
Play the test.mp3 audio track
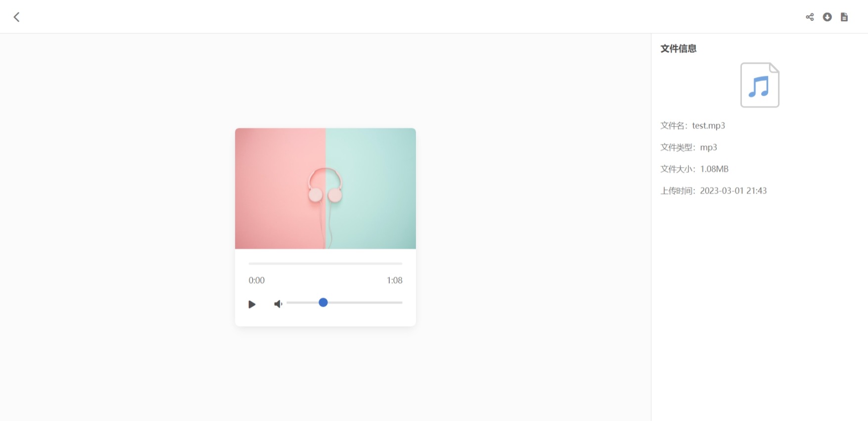(x=252, y=304)
